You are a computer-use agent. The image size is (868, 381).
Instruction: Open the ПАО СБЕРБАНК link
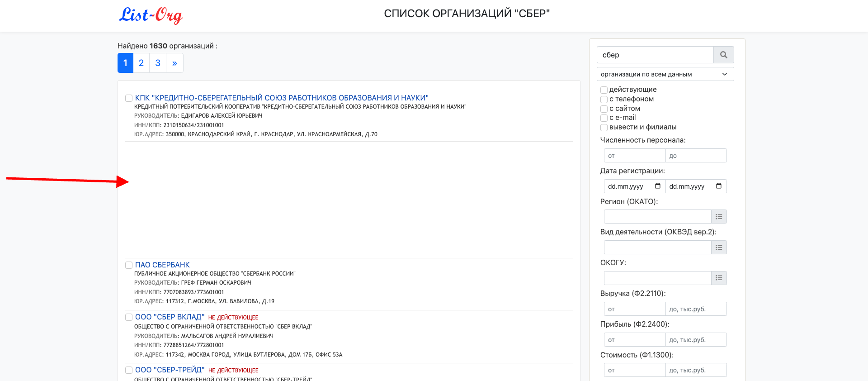[162, 265]
